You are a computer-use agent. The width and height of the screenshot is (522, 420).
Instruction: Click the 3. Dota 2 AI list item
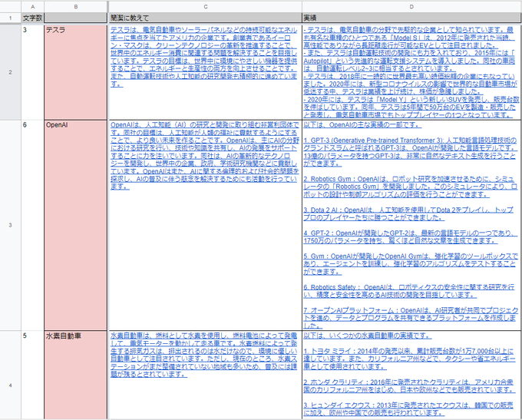pyautogui.click(x=408, y=213)
